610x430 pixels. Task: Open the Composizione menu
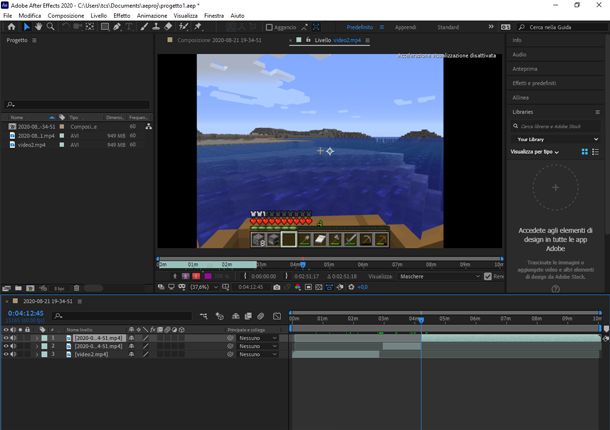click(x=66, y=16)
